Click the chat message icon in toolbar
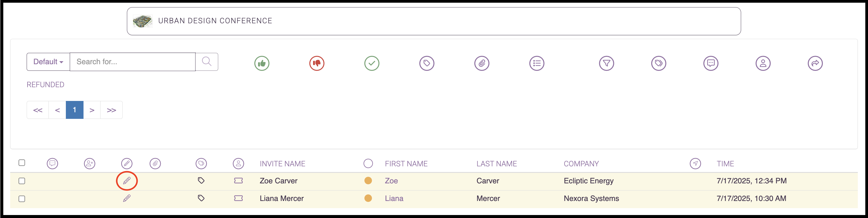This screenshot has width=868, height=218. pos(711,63)
